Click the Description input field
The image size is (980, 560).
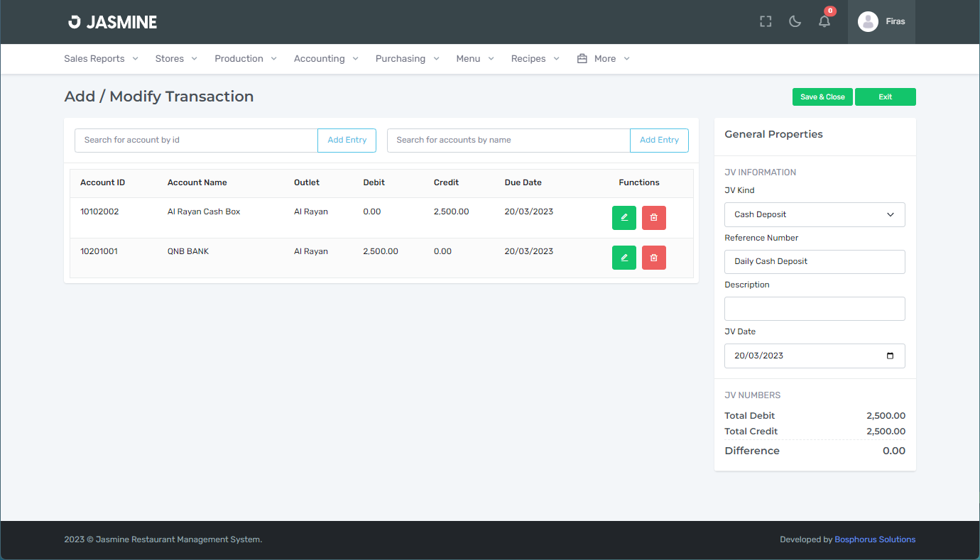tap(814, 309)
